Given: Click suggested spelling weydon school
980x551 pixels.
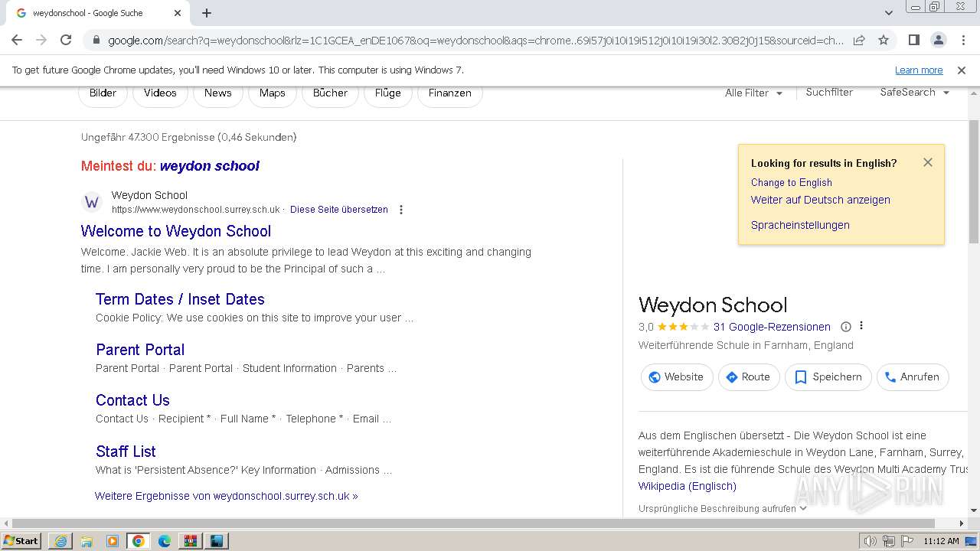Looking at the screenshot, I should coord(209,166).
